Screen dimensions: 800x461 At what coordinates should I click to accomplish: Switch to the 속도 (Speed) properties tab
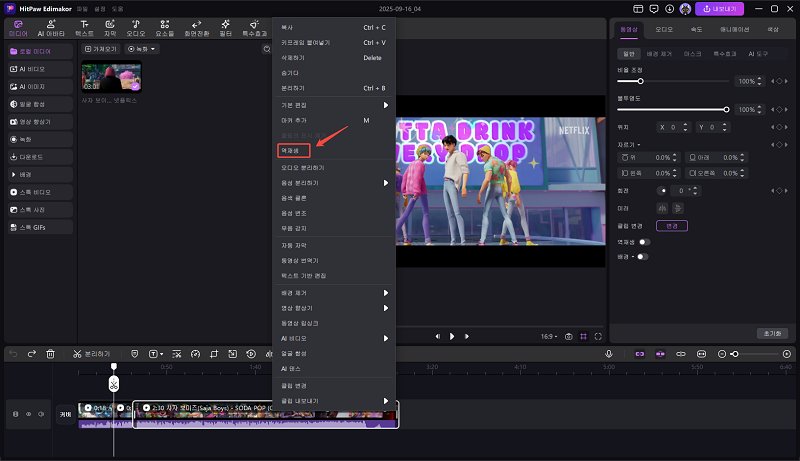pyautogui.click(x=696, y=30)
